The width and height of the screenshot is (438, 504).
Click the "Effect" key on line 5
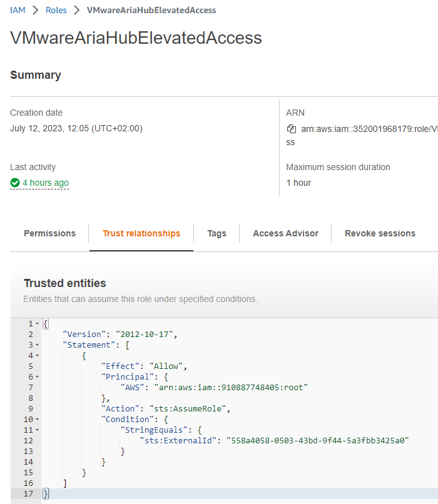click(x=120, y=366)
